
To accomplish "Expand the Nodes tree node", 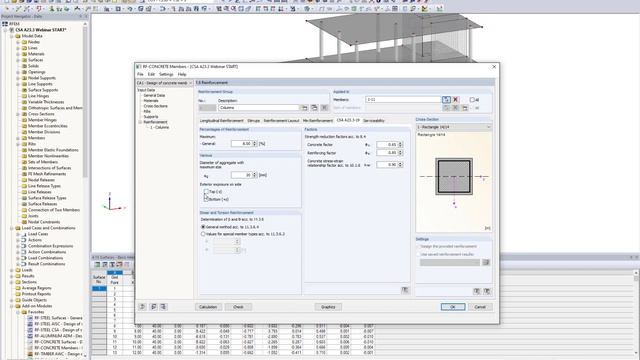I will pos(18,42).
